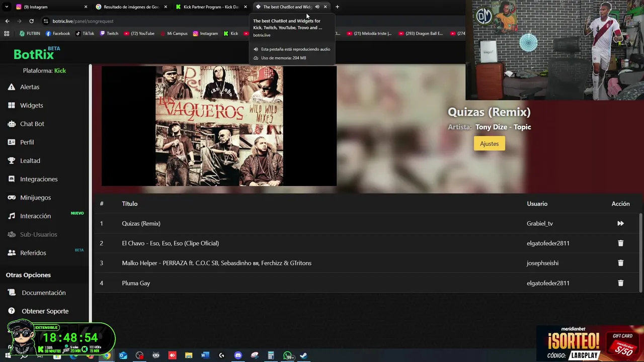Open the Minijuegos gamepad icon
The height and width of the screenshot is (362, 644).
pyautogui.click(x=12, y=198)
